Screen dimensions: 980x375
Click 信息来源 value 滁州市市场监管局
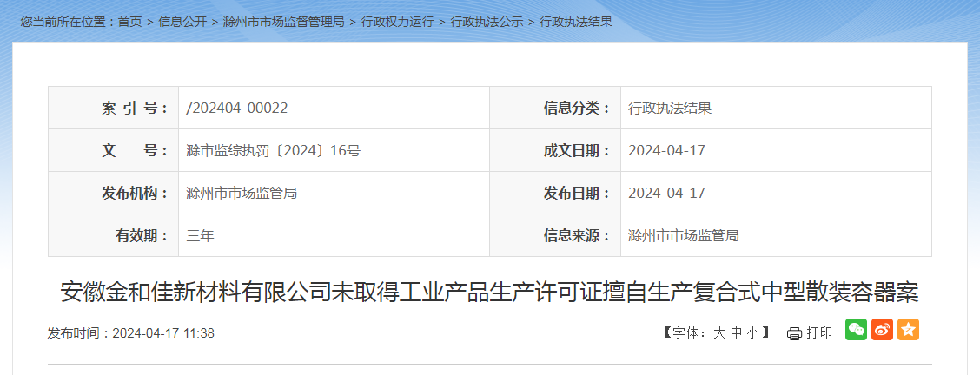[683, 235]
